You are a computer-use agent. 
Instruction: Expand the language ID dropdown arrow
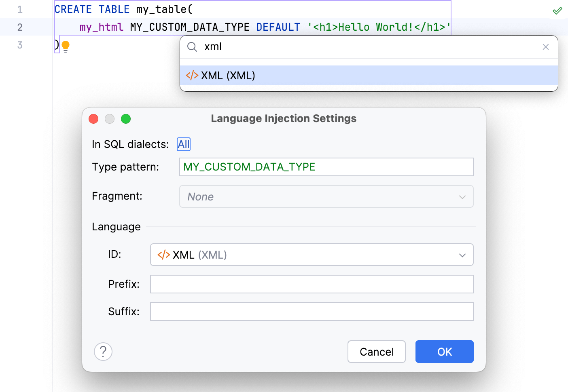coord(462,255)
